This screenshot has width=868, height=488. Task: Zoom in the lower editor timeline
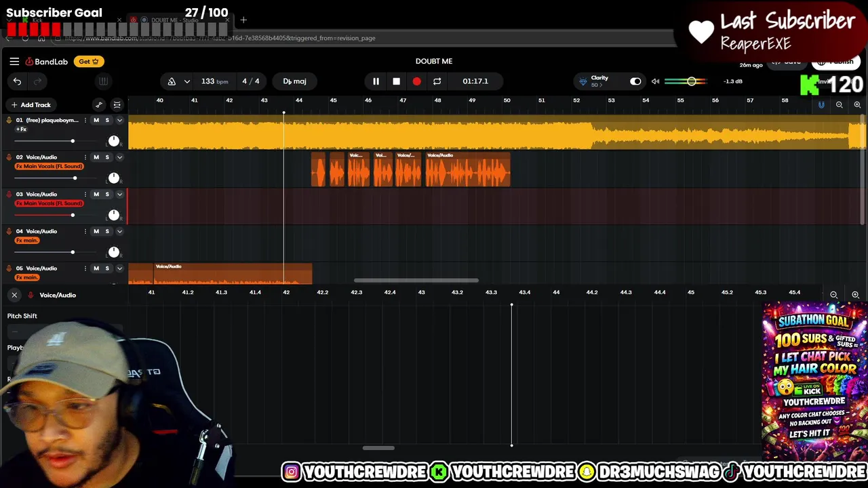point(855,295)
